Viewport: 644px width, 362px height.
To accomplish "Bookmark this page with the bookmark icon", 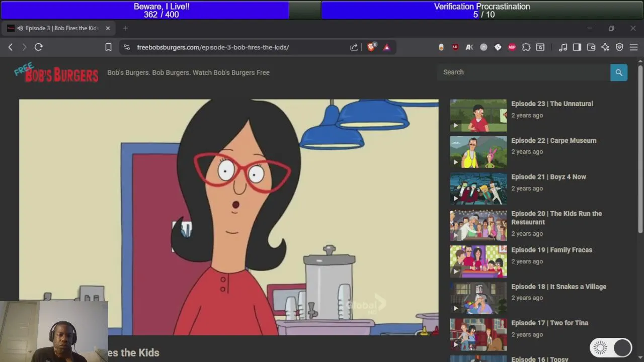I will pyautogui.click(x=108, y=47).
